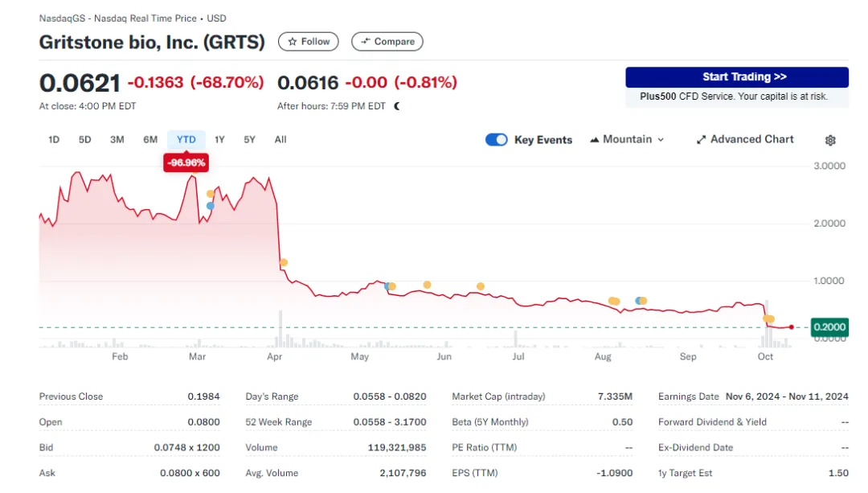Expand the Mountain chart type dropdown

click(x=627, y=139)
